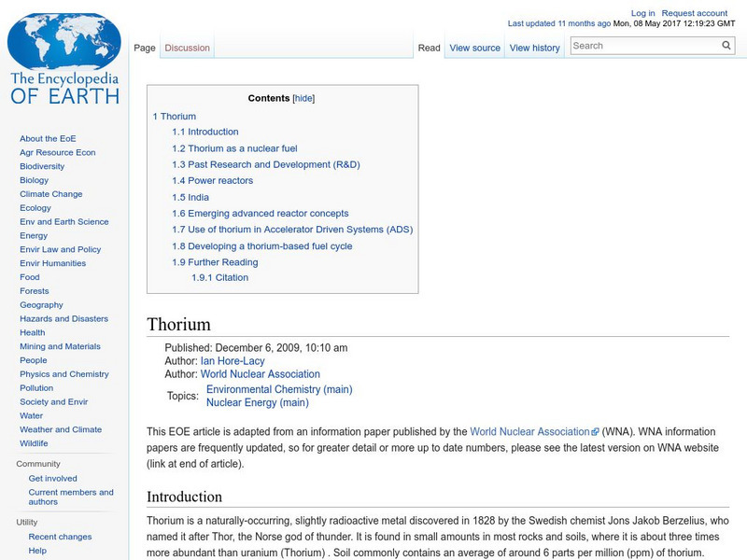Open Wildlife sidebar link
This screenshot has width=747, height=560.
coord(34,442)
